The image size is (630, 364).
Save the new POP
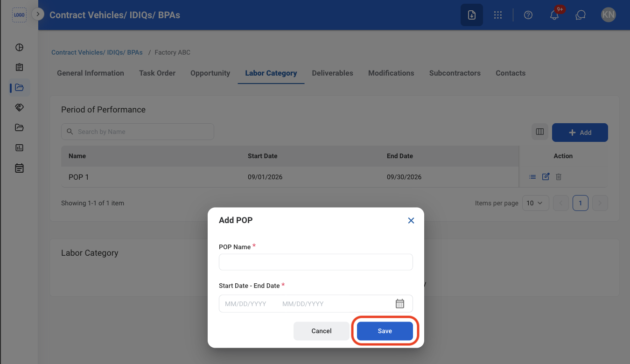pos(385,331)
